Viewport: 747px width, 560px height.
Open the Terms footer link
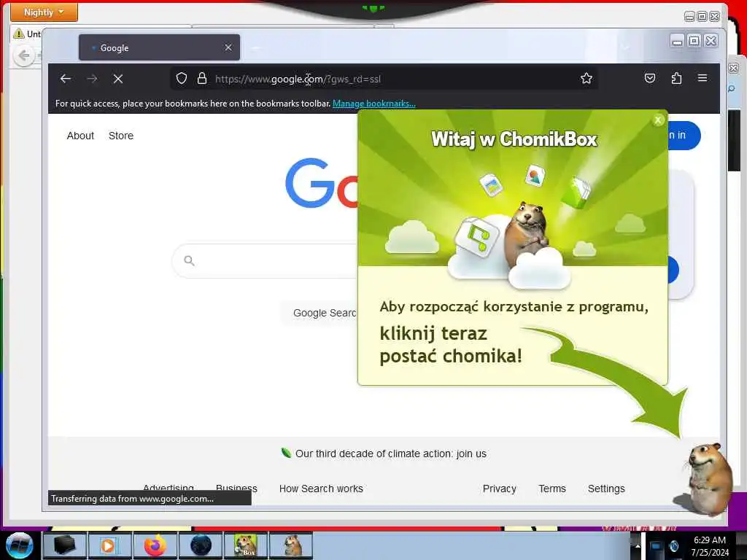(552, 489)
